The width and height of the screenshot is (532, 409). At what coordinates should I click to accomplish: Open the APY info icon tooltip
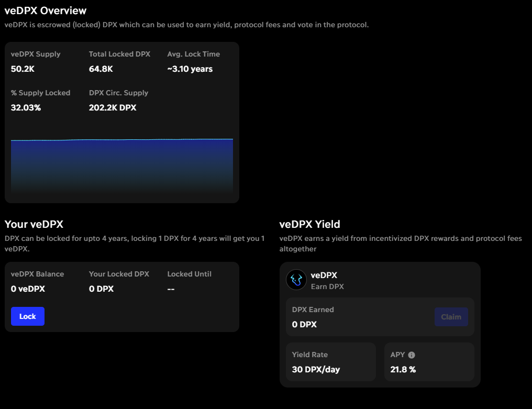[412, 355]
